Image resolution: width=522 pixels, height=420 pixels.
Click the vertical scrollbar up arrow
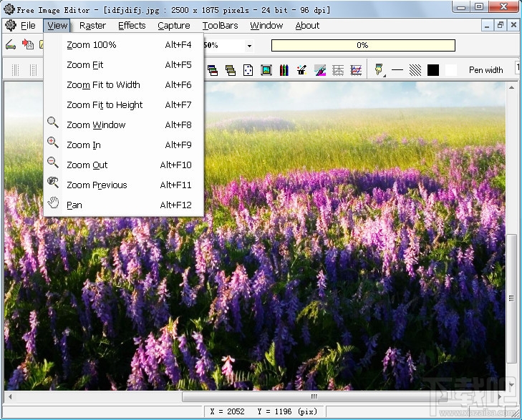pyautogui.click(x=511, y=87)
